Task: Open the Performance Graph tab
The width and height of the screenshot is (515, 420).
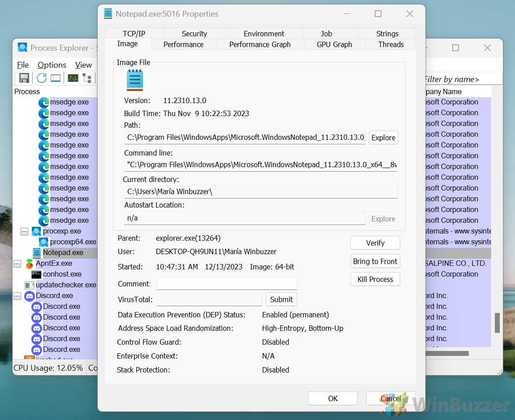Action: (260, 44)
